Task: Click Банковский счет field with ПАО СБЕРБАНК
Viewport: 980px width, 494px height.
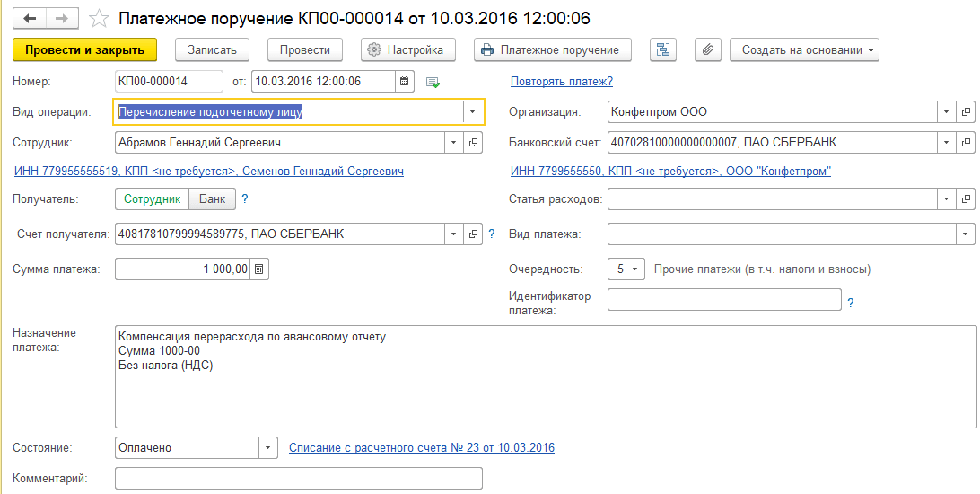Action: tap(773, 143)
